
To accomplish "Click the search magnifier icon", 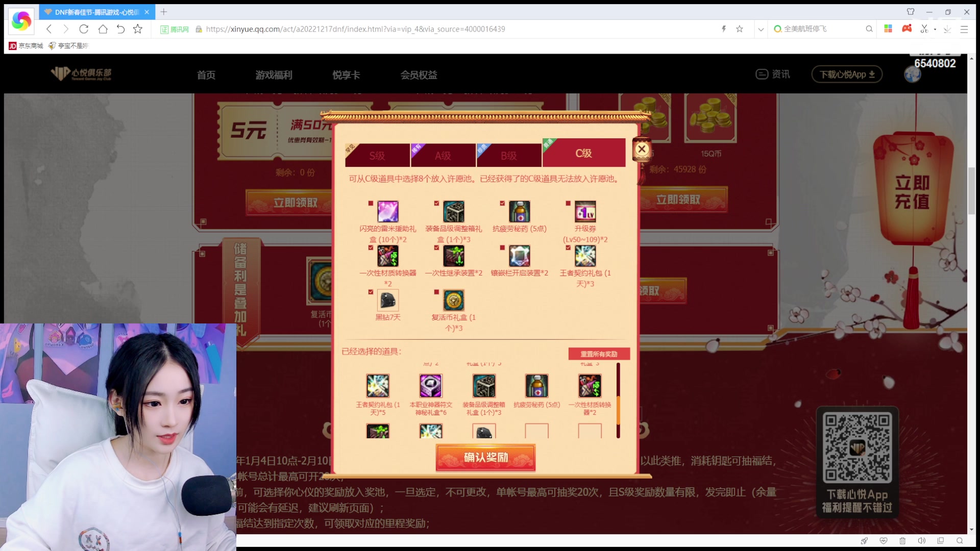I will tap(869, 29).
